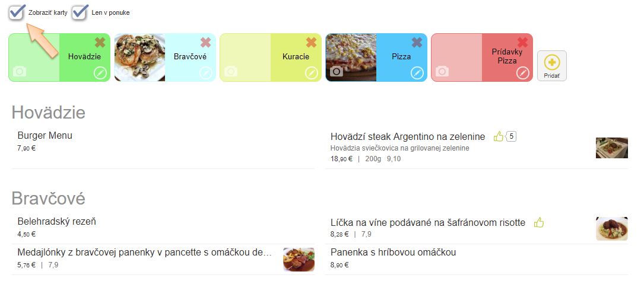The height and width of the screenshot is (281, 644).
Task: Remove the Hovädzie card with the X icon
Action: coord(100,42)
